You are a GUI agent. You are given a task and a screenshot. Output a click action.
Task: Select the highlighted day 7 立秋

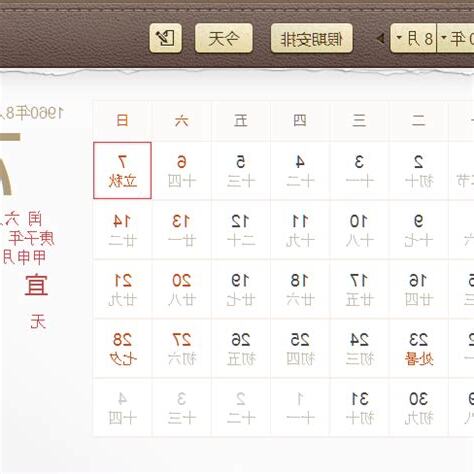[122, 170]
